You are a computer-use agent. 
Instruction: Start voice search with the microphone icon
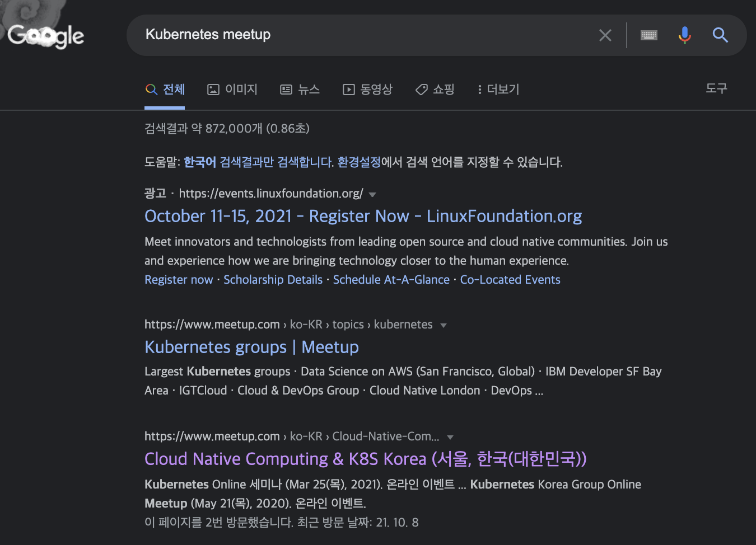pyautogui.click(x=684, y=35)
